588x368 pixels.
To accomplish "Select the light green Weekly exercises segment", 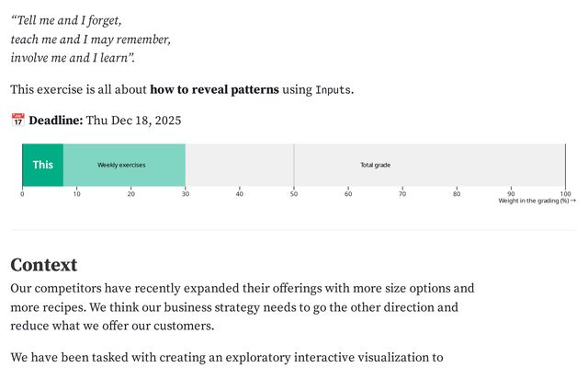I will [x=122, y=165].
